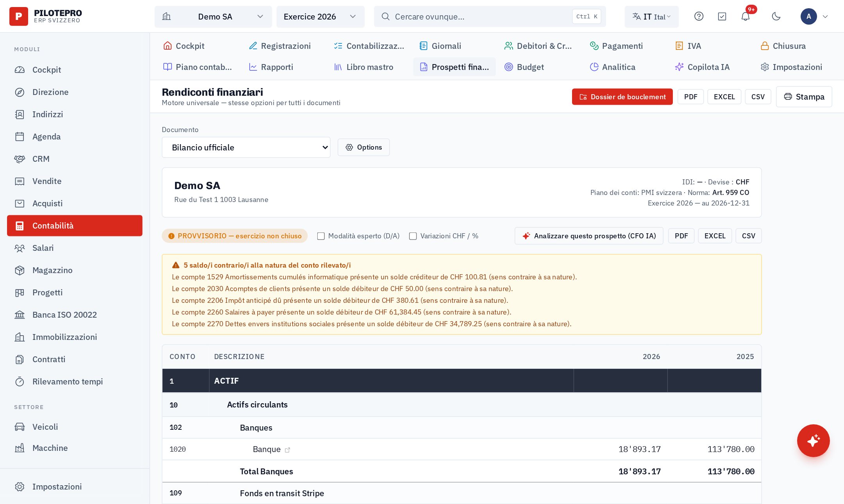This screenshot has width=844, height=504.
Task: Open the Exercice 2026 year dropdown
Action: point(320,16)
